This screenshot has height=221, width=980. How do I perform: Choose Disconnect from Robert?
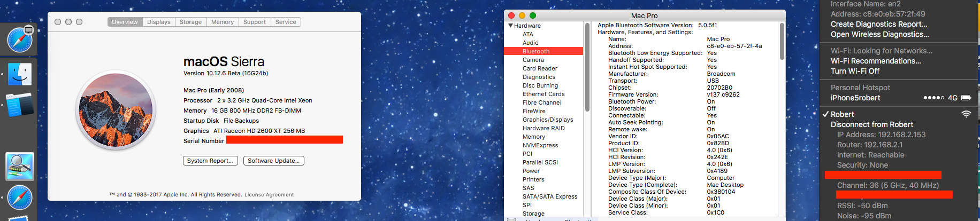[872, 124]
